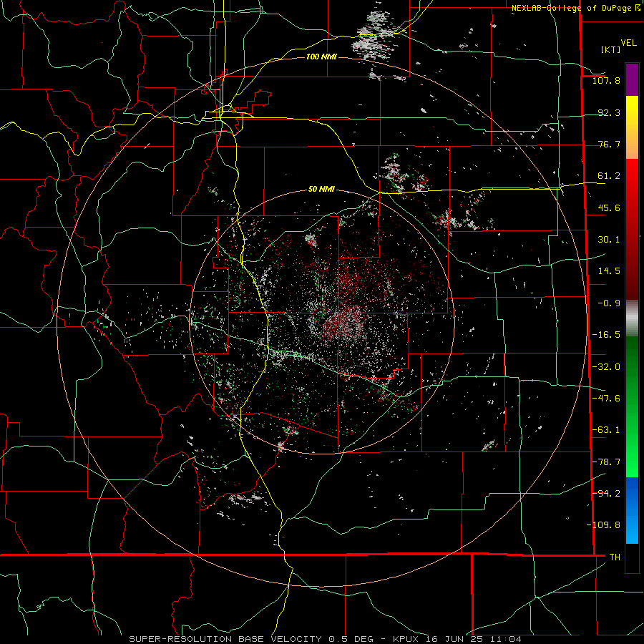Select the -63.1 value on velocity scale

pos(606,430)
